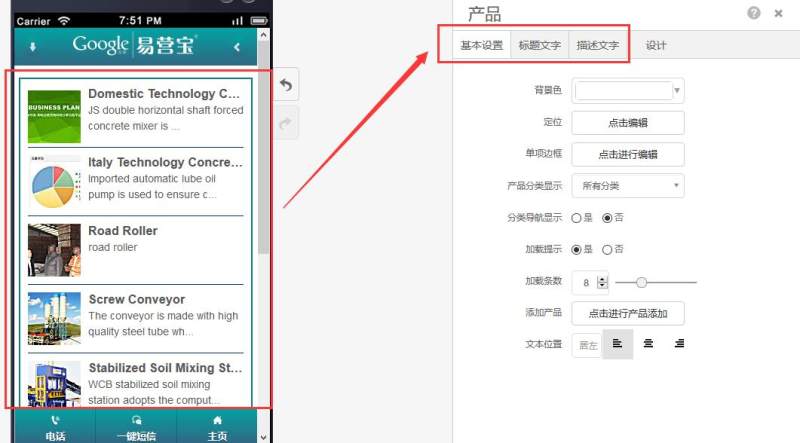Tap the phone 电话 icon in footer
The width and height of the screenshot is (800, 443).
click(55, 420)
